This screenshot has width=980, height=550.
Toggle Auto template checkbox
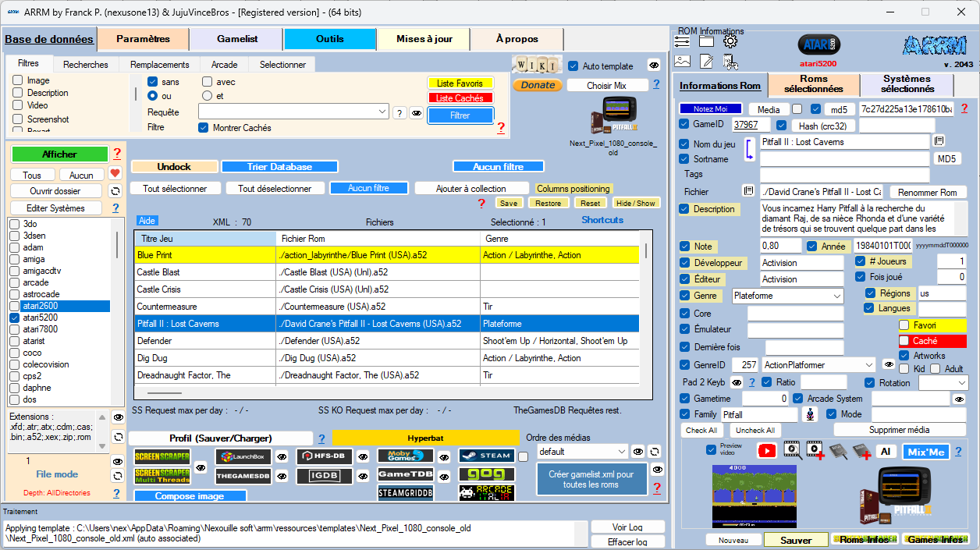pos(573,66)
